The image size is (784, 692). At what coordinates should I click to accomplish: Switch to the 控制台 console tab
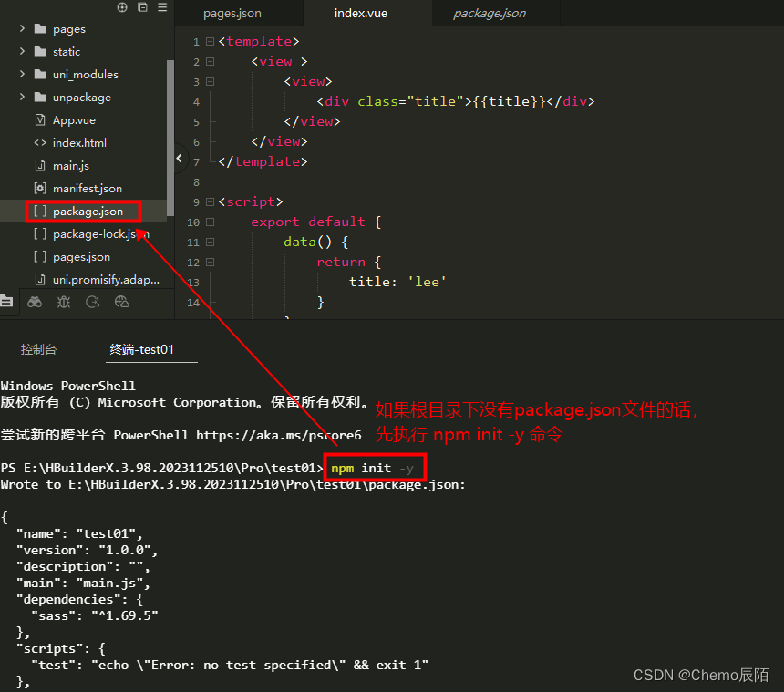[x=38, y=349]
